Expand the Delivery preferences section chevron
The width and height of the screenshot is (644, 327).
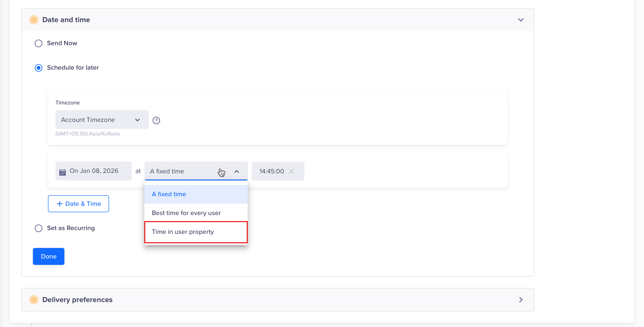click(521, 299)
